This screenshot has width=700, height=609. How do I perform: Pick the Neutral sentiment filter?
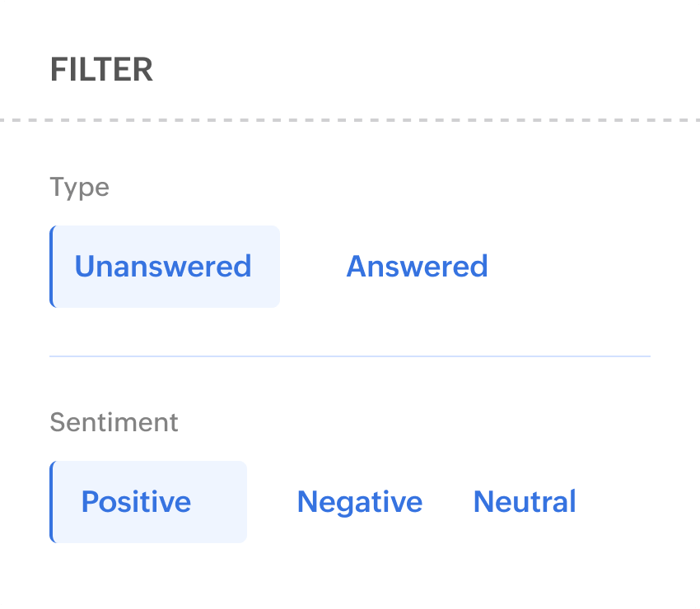[x=525, y=502]
